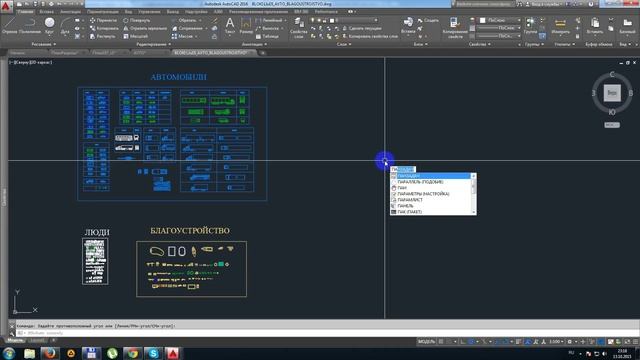Image resolution: width=640 pixels, height=360 pixels.
Task: Select the BLOKI drawing file tab
Action: click(x=211, y=53)
